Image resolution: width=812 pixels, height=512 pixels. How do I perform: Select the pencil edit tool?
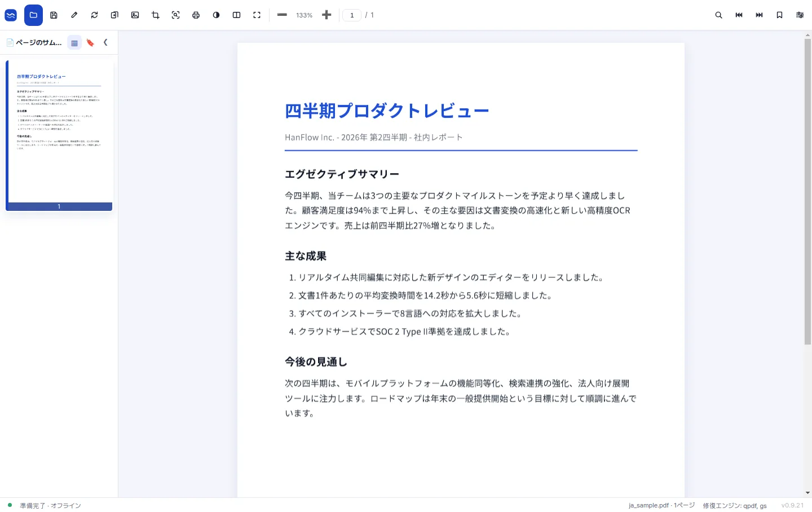pyautogui.click(x=74, y=15)
